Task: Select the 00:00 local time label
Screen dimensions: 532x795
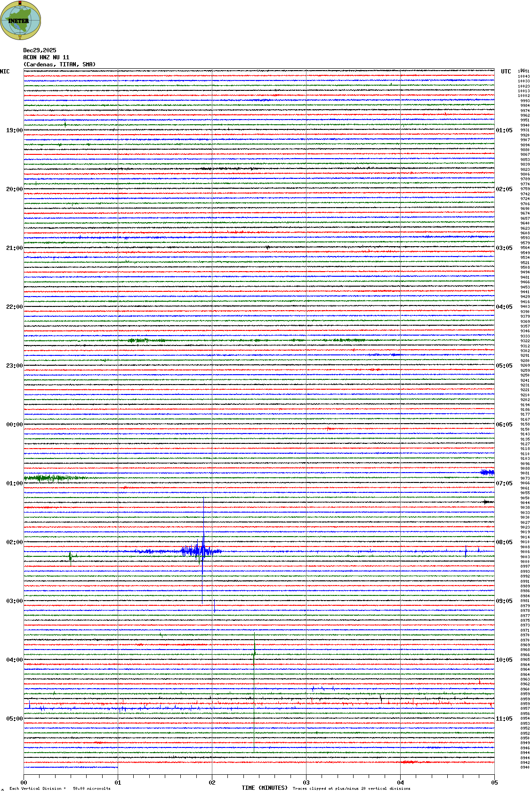Action: tap(14, 425)
